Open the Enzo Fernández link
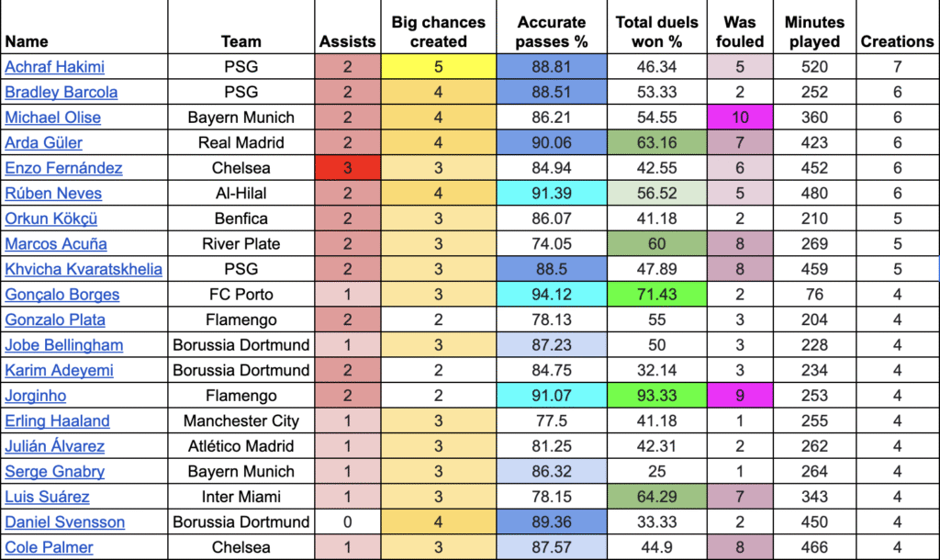Image resolution: width=940 pixels, height=560 pixels. click(x=63, y=168)
